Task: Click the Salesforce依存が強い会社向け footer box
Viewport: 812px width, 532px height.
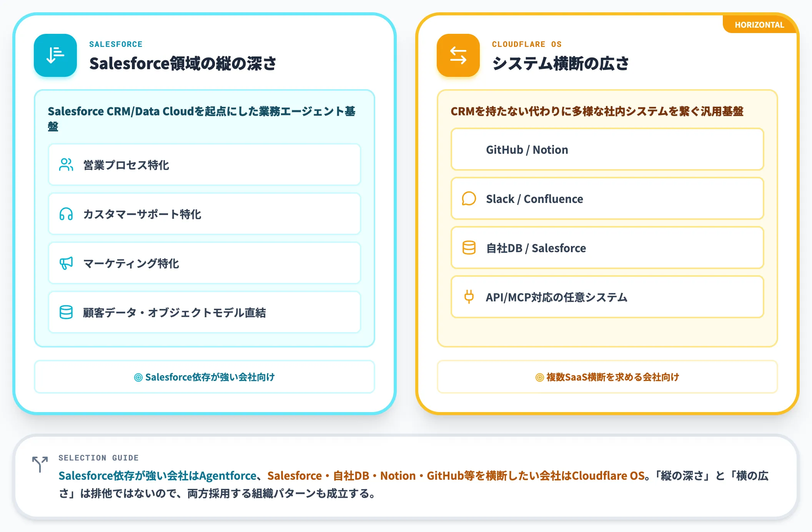Action: coord(205,377)
